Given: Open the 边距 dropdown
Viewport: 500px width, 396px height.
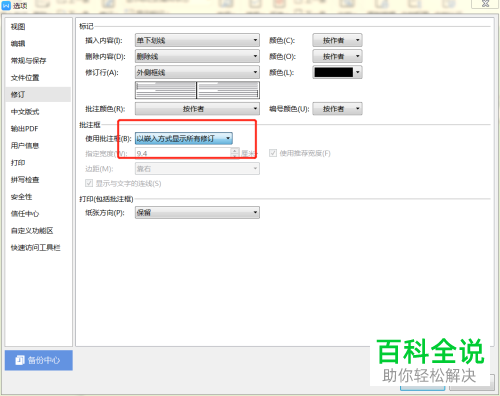Looking at the screenshot, I should point(197,169).
